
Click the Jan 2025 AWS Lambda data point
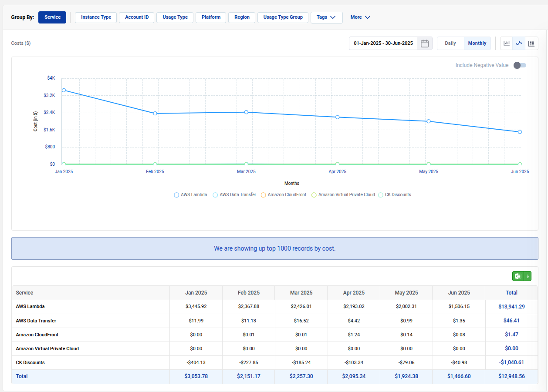(x=64, y=90)
